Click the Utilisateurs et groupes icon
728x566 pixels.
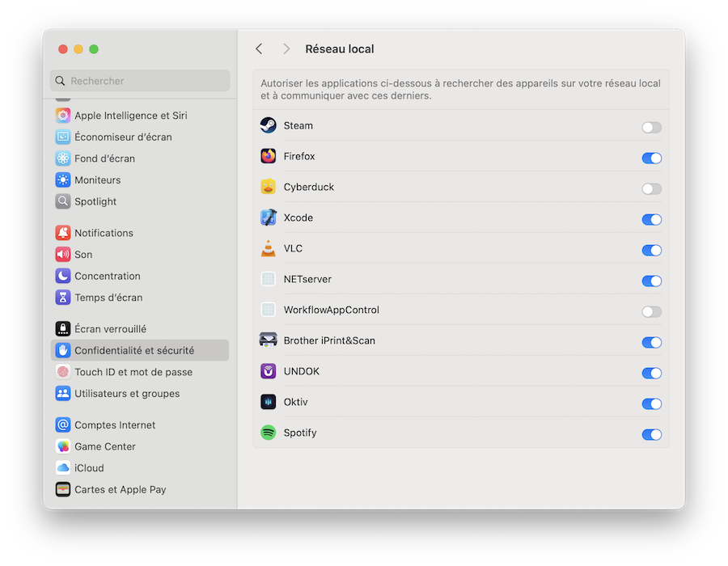63,394
